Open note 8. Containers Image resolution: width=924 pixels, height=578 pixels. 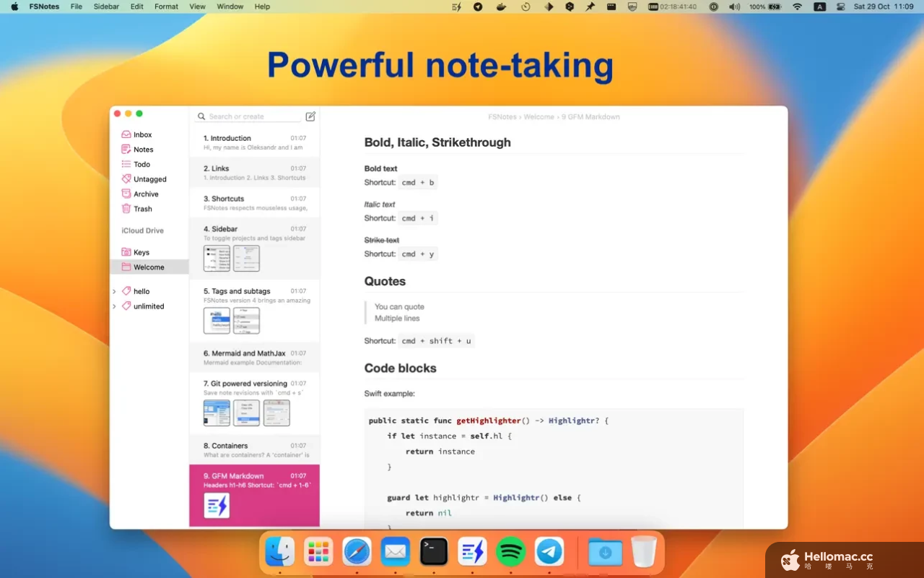(254, 450)
